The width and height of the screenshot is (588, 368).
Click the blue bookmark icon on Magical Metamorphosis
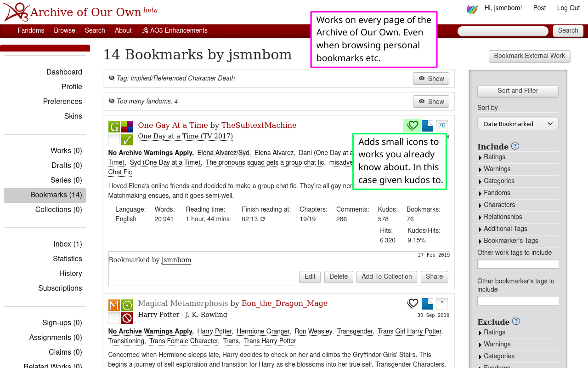coord(427,304)
